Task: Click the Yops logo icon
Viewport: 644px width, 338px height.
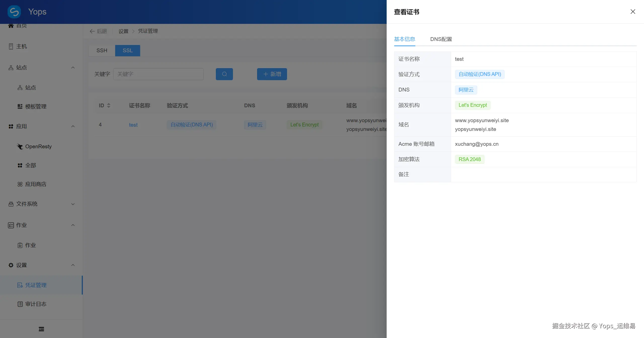Action: pyautogui.click(x=14, y=12)
